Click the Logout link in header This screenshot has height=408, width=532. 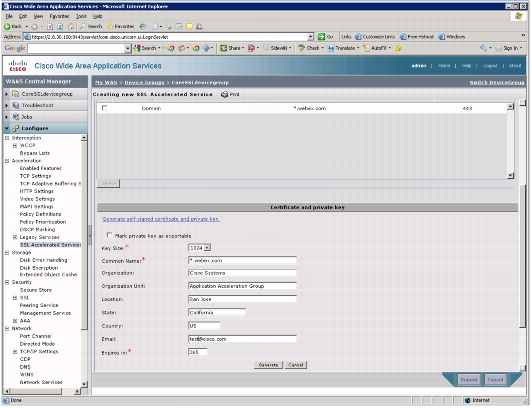click(x=491, y=66)
